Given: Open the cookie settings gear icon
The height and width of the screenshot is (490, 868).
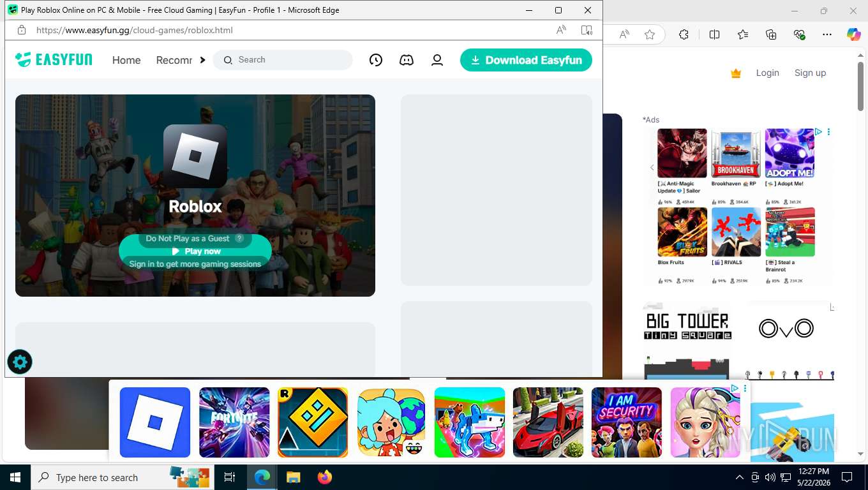Looking at the screenshot, I should [20, 362].
